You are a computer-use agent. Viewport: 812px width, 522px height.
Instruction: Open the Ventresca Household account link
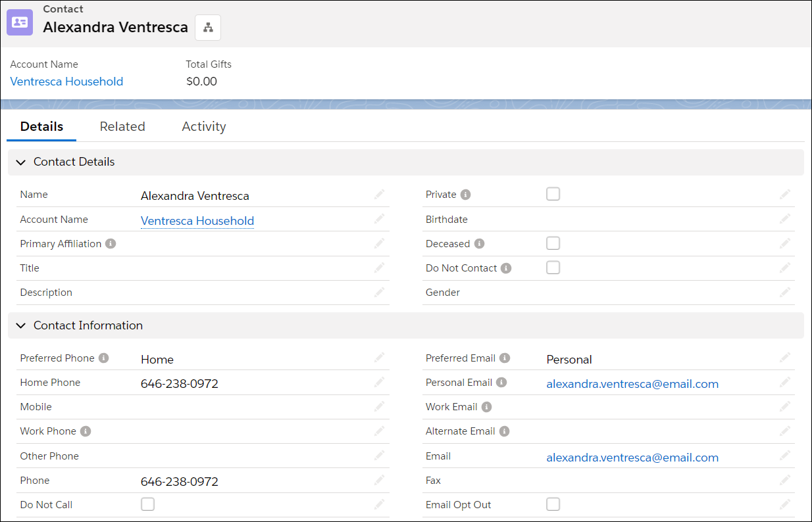point(66,81)
